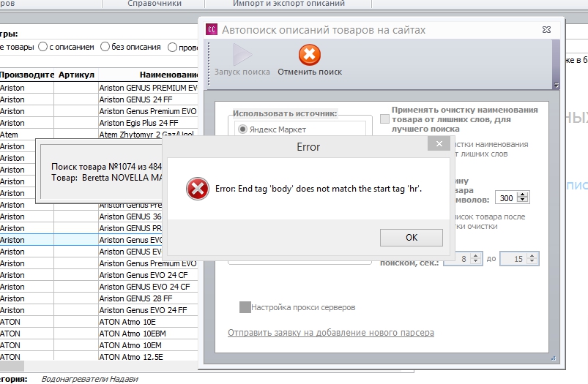The width and height of the screenshot is (588, 384).
Task: Open the Справочники menu tab
Action: 154,4
